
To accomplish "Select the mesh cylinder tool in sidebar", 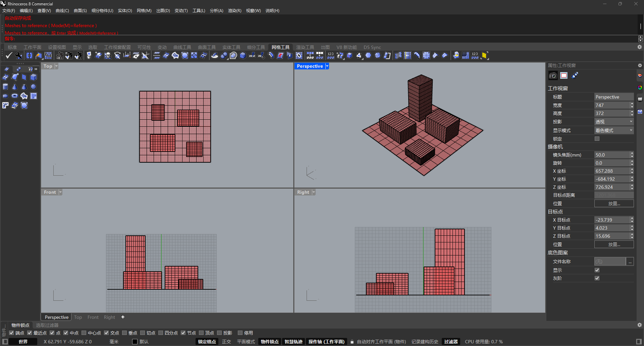I will coord(5,87).
